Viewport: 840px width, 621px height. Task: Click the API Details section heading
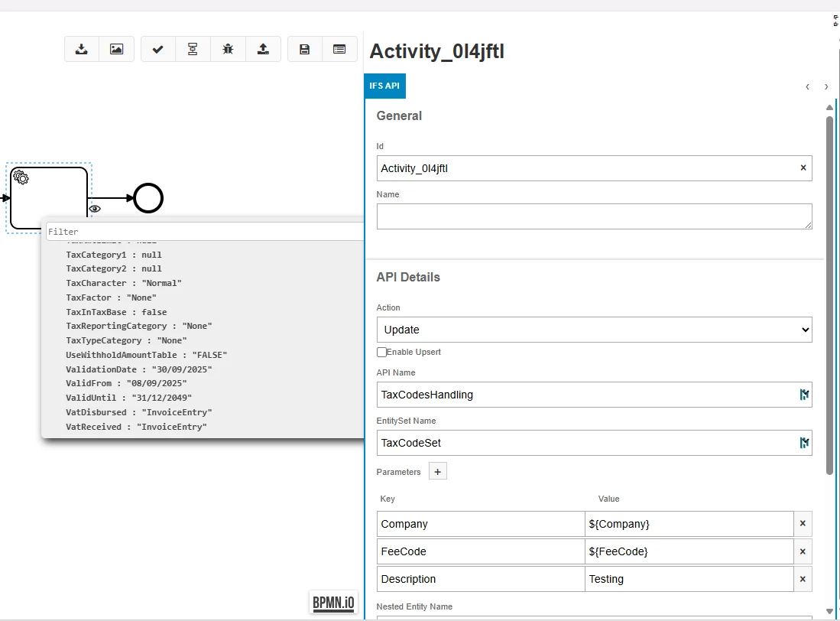[408, 277]
